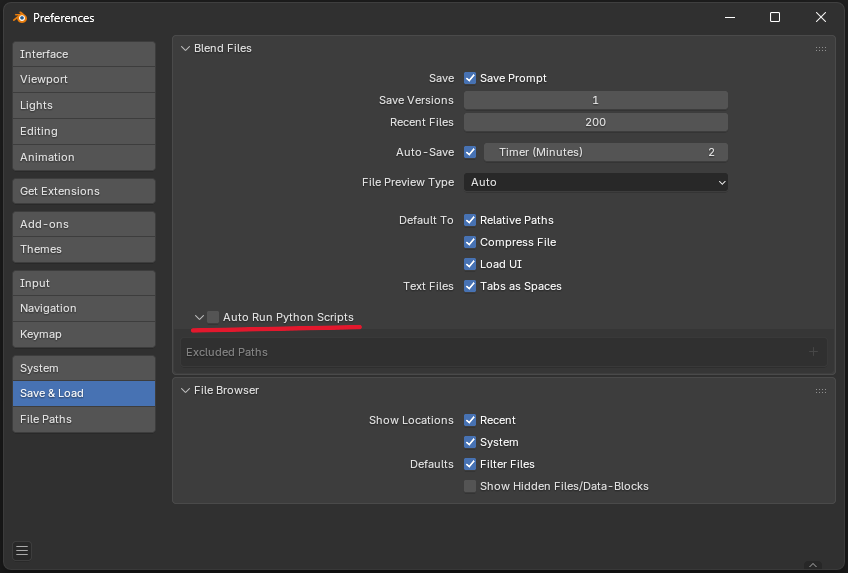Open the hamburger preferences menu

[x=22, y=551]
